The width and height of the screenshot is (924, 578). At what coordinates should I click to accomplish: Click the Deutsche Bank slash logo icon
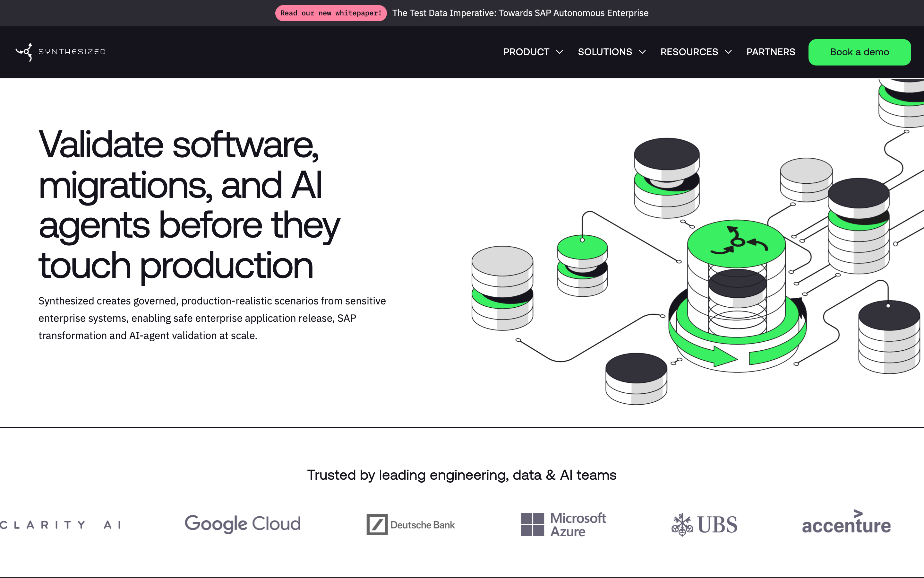click(377, 524)
